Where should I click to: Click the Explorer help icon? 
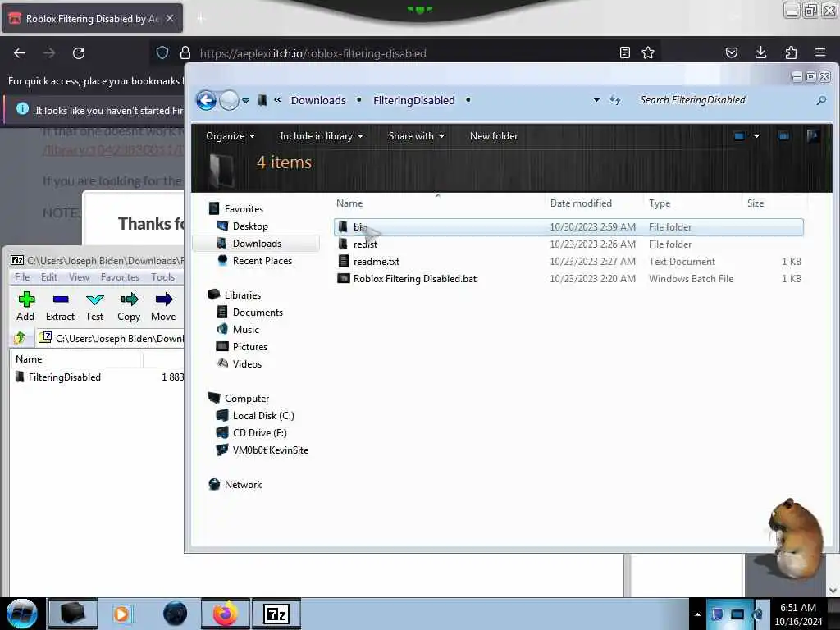[x=813, y=136]
